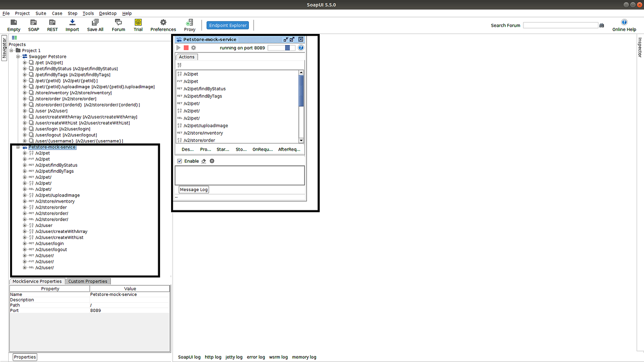The width and height of the screenshot is (644, 362).
Task: Expand the /v2/user/logout mock action node
Action: tap(25, 249)
